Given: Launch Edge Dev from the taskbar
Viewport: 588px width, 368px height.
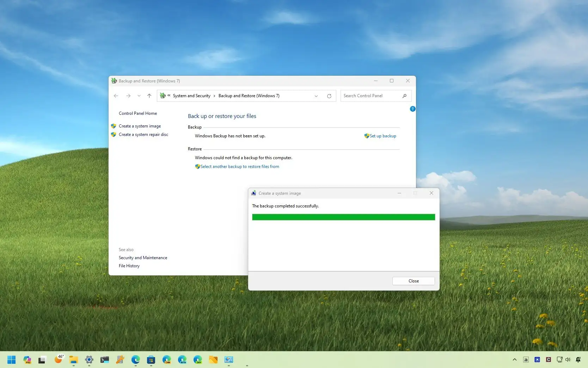Looking at the screenshot, I should [198, 360].
